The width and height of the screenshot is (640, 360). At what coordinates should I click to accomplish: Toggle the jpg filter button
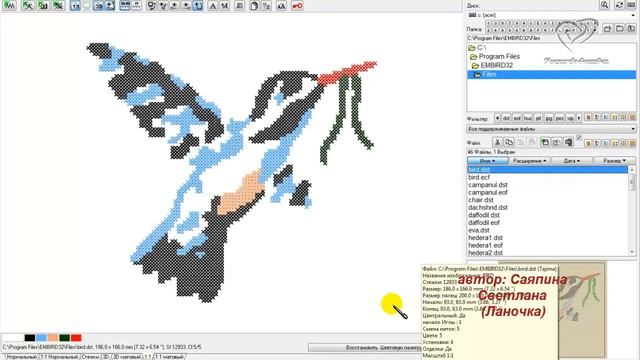pos(549,118)
